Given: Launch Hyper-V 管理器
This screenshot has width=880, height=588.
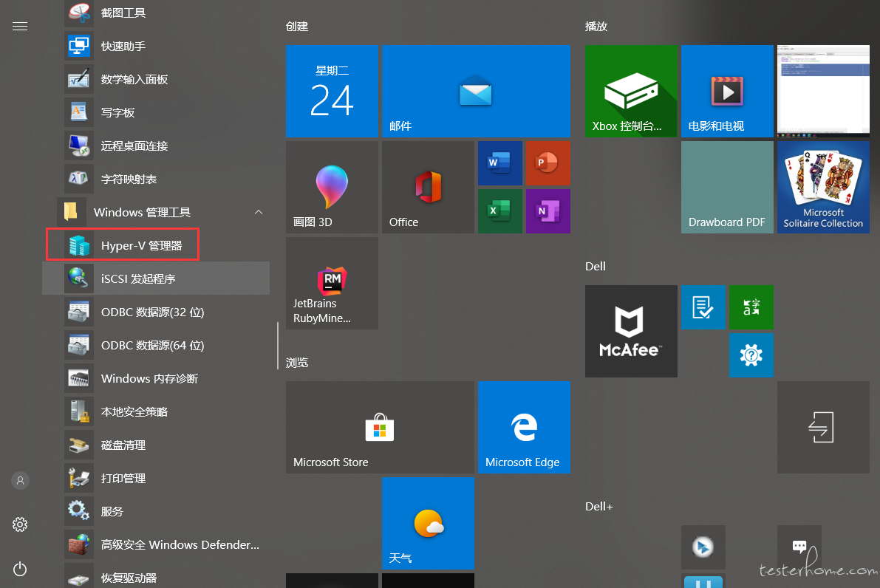Looking at the screenshot, I should click(156, 245).
